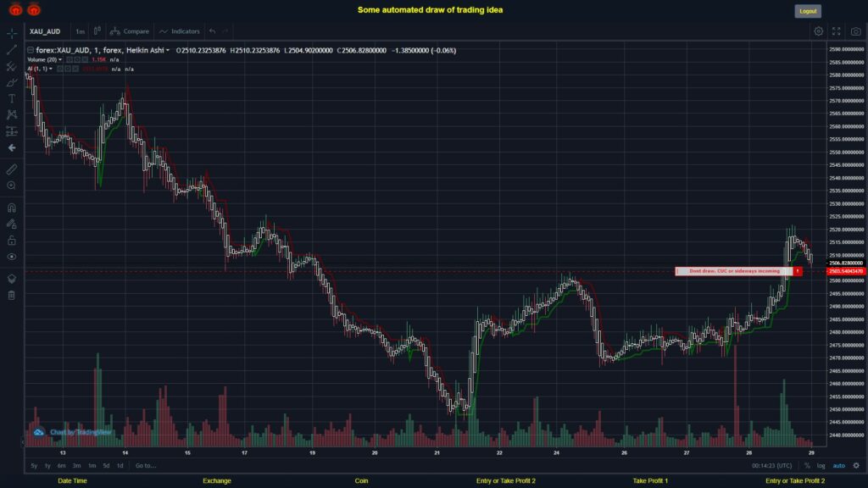The height and width of the screenshot is (488, 868).
Task: Select the text annotation tool
Action: pos(12,98)
